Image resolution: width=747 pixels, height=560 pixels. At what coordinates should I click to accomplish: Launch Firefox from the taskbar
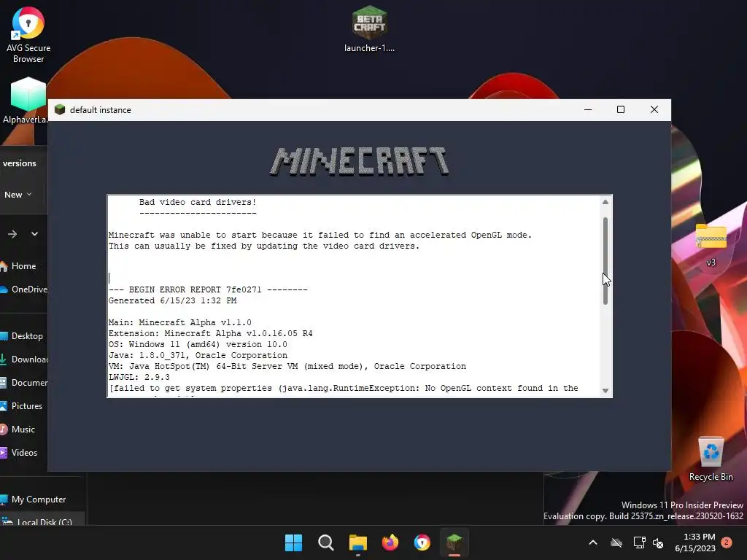coord(390,542)
